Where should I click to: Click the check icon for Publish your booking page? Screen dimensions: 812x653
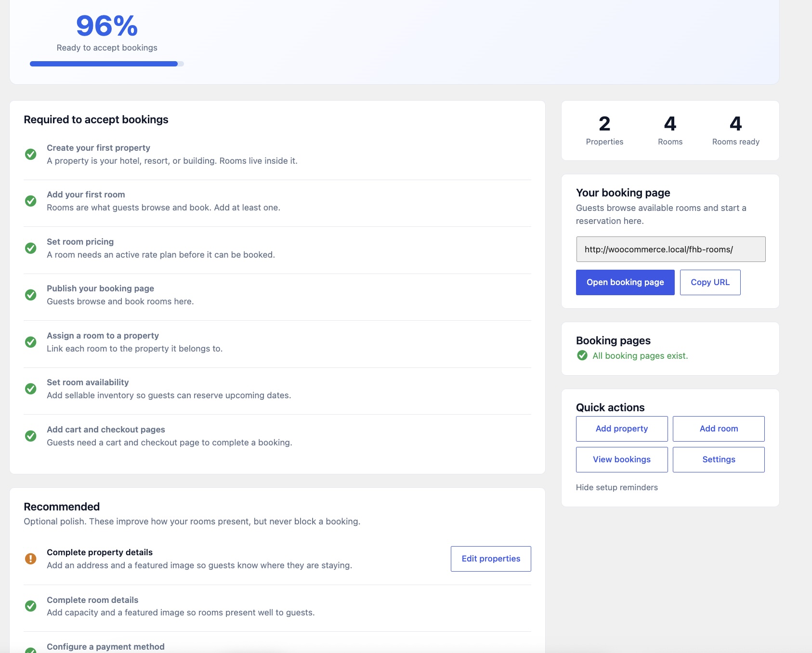[30, 295]
